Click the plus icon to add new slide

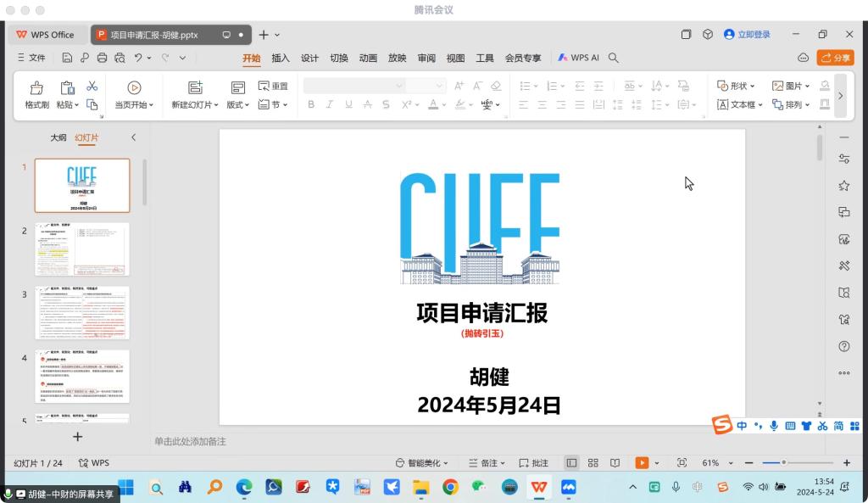point(77,437)
